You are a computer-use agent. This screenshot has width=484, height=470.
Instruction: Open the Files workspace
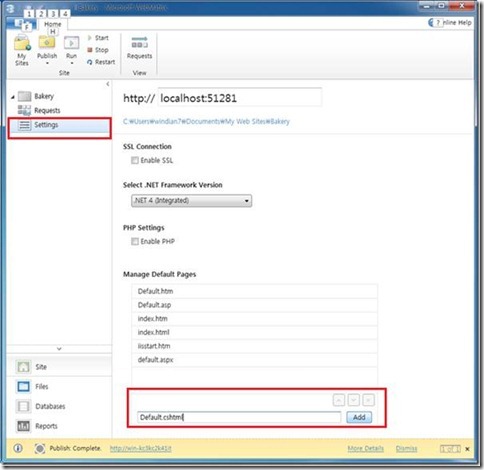(x=59, y=386)
